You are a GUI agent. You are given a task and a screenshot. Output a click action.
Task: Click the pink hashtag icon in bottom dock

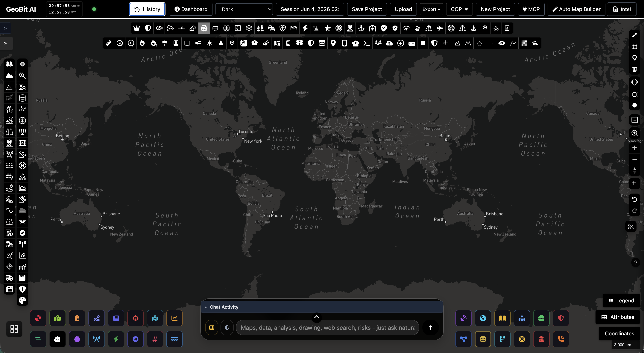[155, 339]
